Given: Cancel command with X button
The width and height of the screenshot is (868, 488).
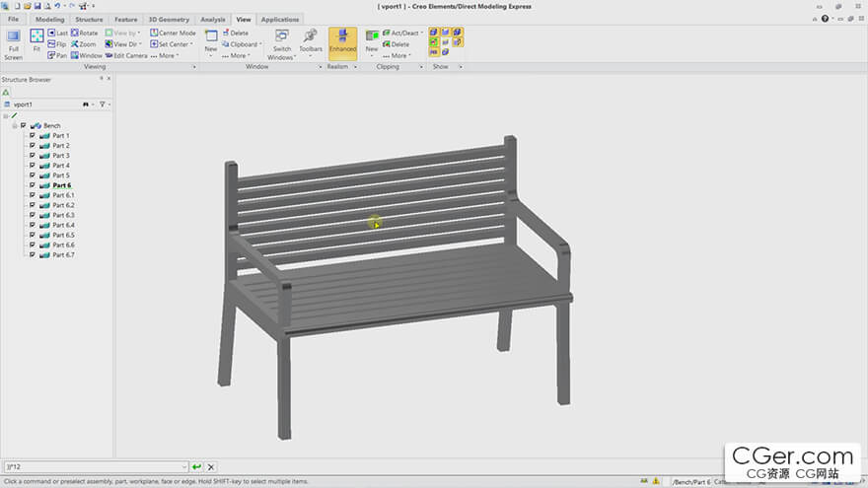Looking at the screenshot, I should point(211,467).
